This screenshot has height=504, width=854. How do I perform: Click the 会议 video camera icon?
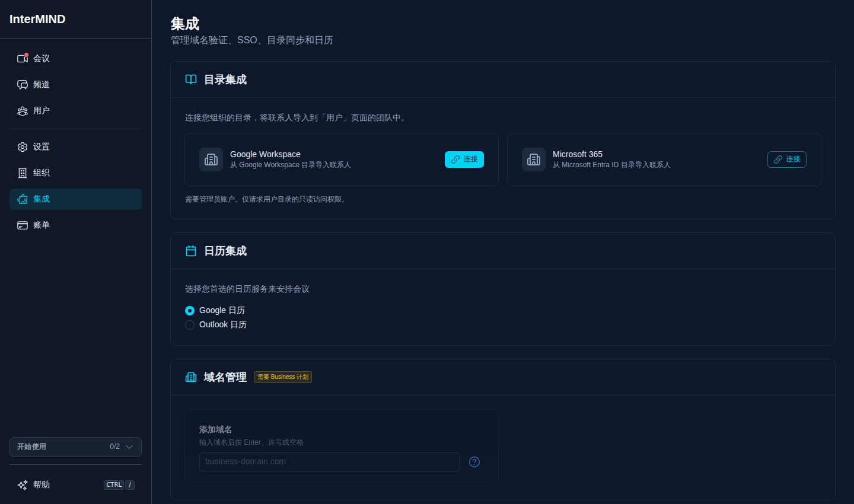[x=23, y=58]
